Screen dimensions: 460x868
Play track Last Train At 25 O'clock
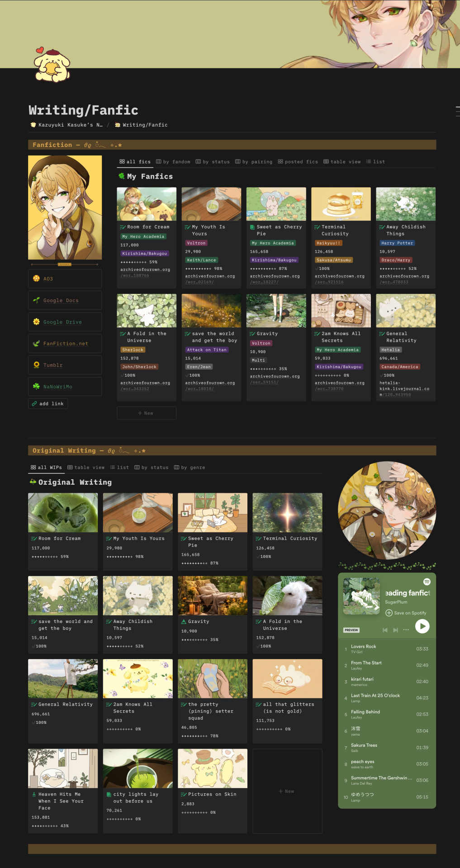[x=387, y=698]
